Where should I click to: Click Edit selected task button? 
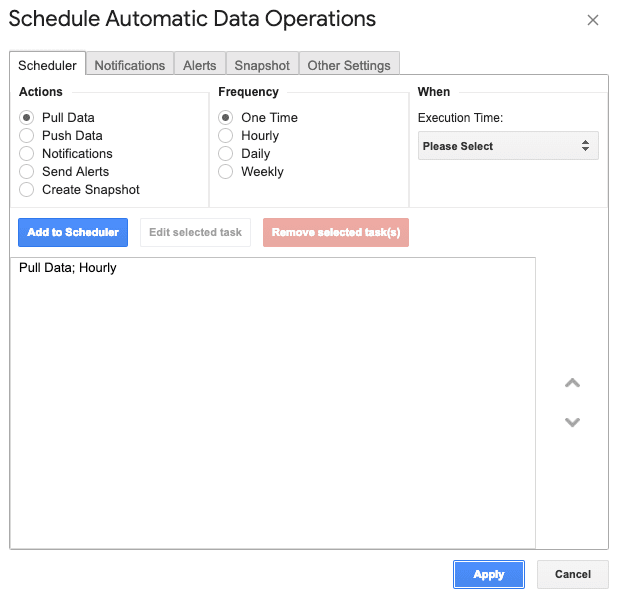[195, 233]
